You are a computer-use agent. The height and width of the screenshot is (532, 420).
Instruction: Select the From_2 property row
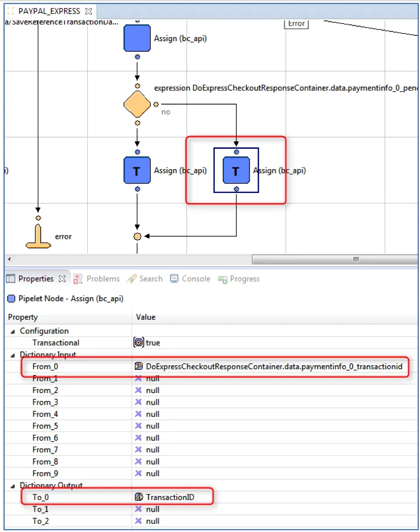(x=211, y=390)
